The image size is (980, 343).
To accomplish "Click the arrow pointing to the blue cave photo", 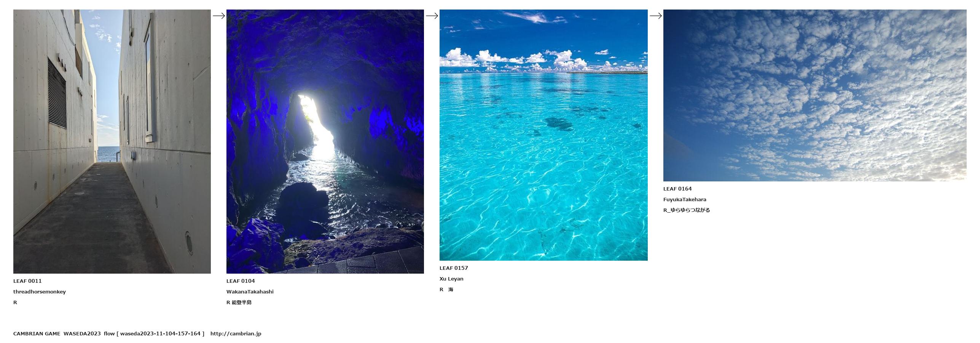I will coord(218,16).
